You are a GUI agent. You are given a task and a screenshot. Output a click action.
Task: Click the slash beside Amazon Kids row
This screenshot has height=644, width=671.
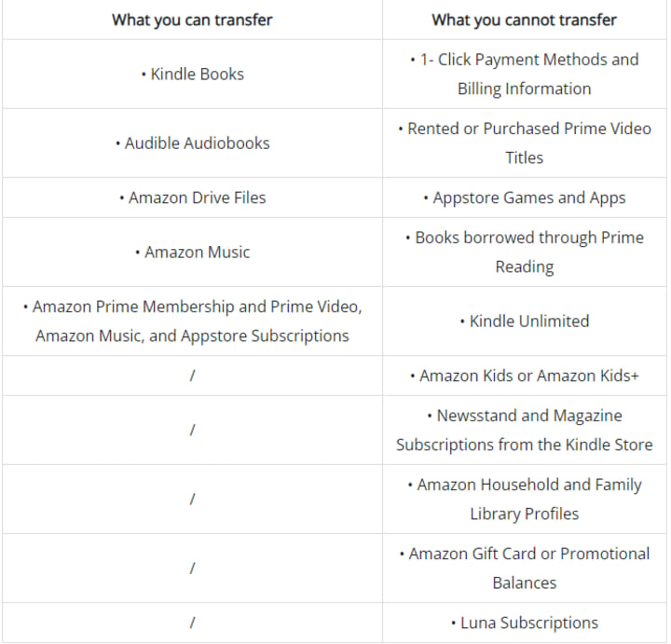pyautogui.click(x=191, y=376)
